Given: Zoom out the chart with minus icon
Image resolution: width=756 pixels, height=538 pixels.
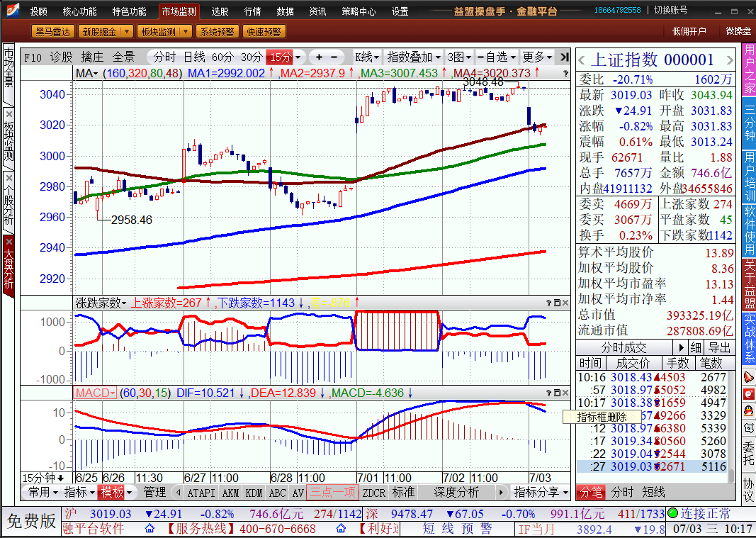Looking at the screenshot, I should pyautogui.click(x=334, y=57).
